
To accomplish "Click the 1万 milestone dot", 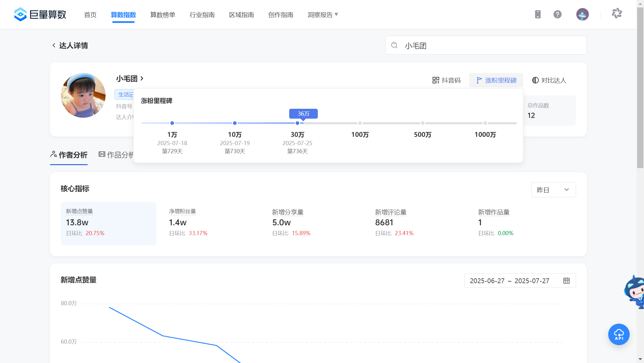I will pos(172,123).
